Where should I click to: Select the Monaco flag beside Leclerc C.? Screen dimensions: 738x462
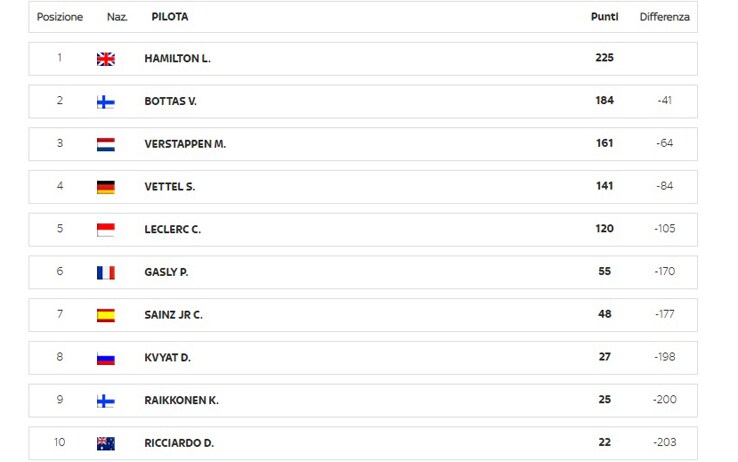pyautogui.click(x=106, y=230)
